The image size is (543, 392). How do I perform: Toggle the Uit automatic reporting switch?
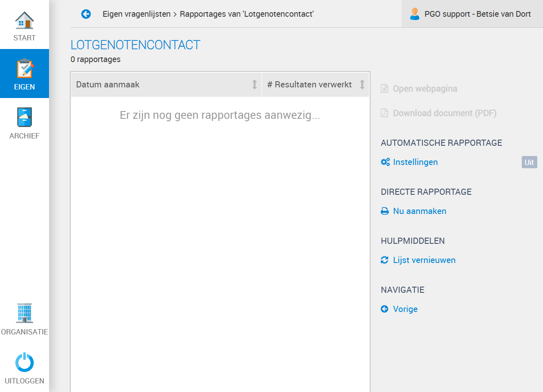point(529,162)
